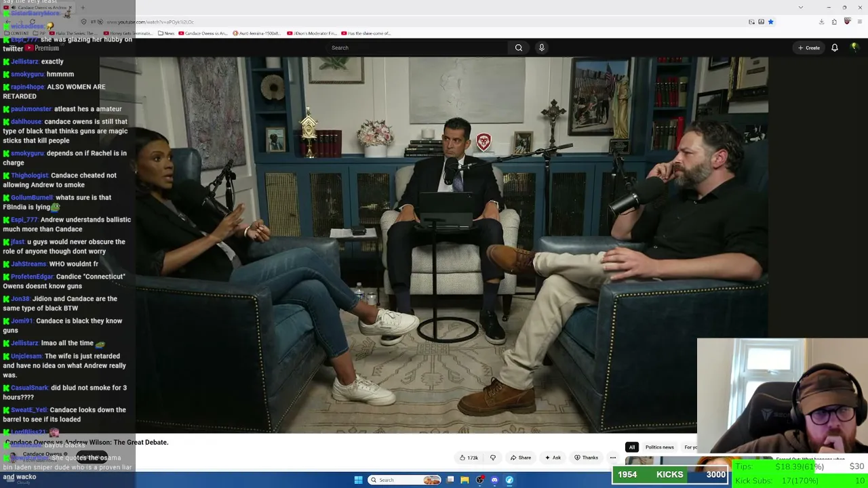The image size is (868, 488).
Task: Dislike the video with thumbs-down icon
Action: pyautogui.click(x=493, y=457)
